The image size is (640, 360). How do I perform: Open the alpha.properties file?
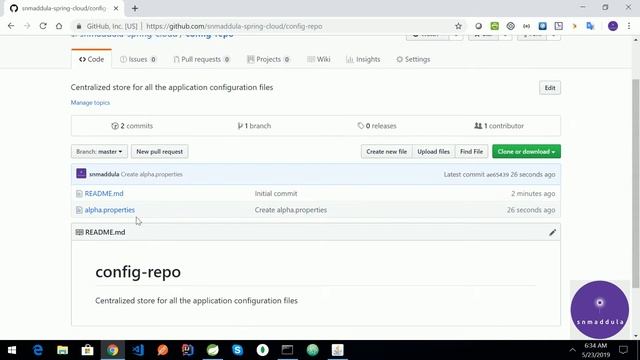tap(109, 210)
